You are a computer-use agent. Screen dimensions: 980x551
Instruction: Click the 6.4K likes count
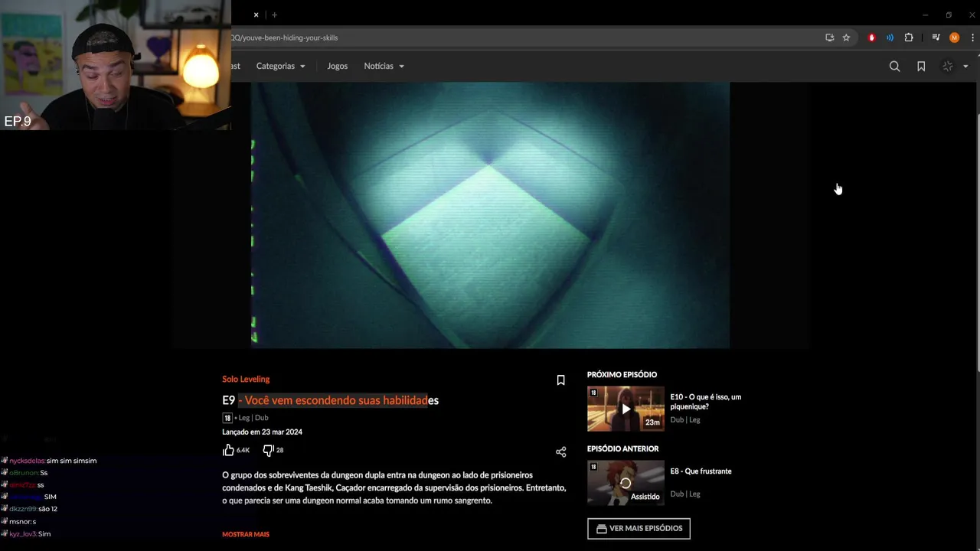pos(243,451)
